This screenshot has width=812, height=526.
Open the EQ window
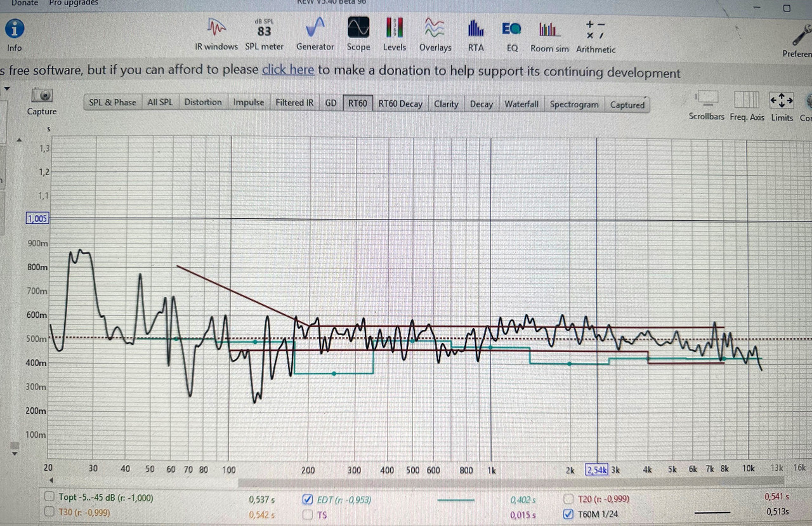(x=512, y=29)
